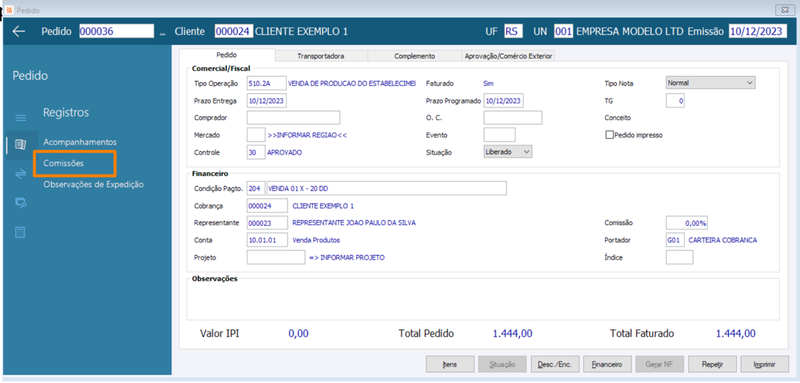Click the Conta field 10.01.01
This screenshot has width=800, height=383.
tap(266, 240)
